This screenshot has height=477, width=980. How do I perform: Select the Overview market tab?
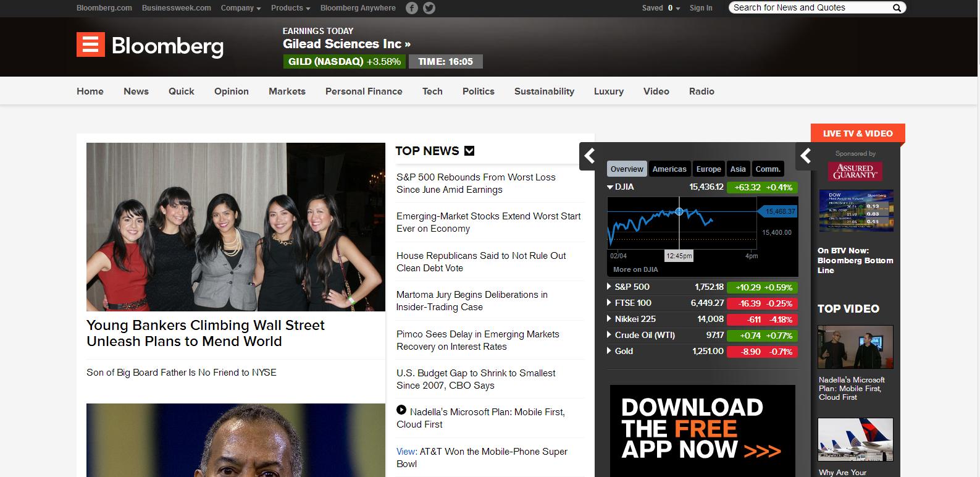pyautogui.click(x=627, y=169)
